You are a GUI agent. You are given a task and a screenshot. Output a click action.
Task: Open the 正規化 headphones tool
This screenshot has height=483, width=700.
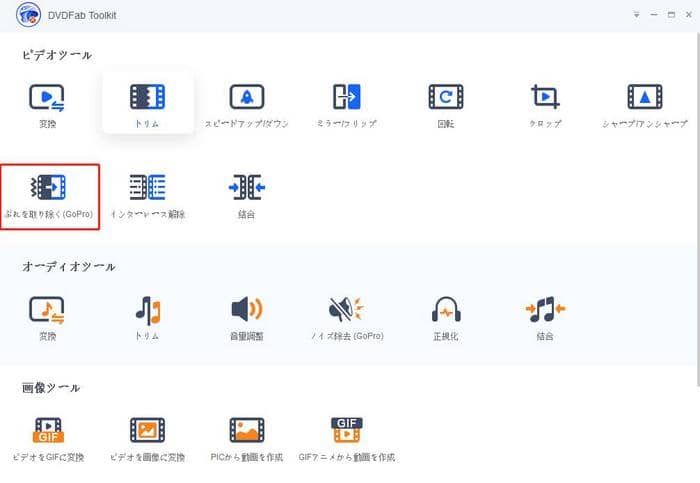pos(446,311)
